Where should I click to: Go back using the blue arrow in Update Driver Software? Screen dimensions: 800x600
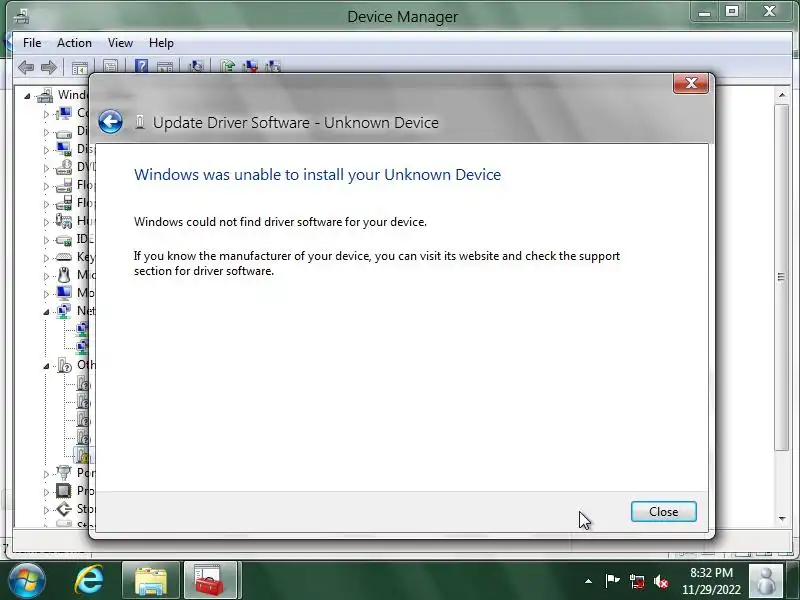point(110,122)
